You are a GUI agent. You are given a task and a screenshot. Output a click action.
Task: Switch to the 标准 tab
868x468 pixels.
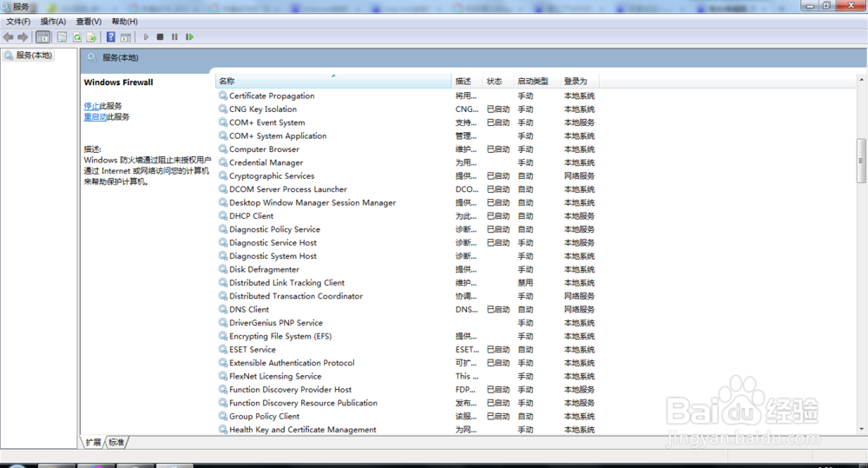(x=116, y=442)
